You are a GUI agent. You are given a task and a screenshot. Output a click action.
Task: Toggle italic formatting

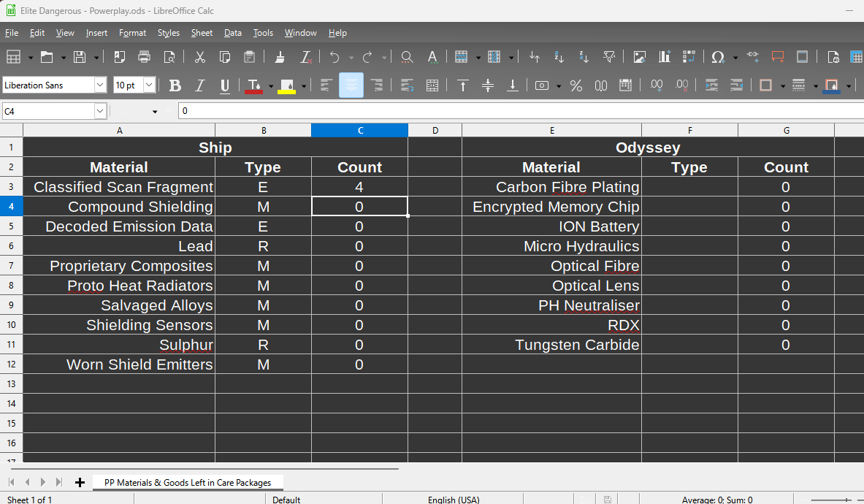pyautogui.click(x=200, y=85)
